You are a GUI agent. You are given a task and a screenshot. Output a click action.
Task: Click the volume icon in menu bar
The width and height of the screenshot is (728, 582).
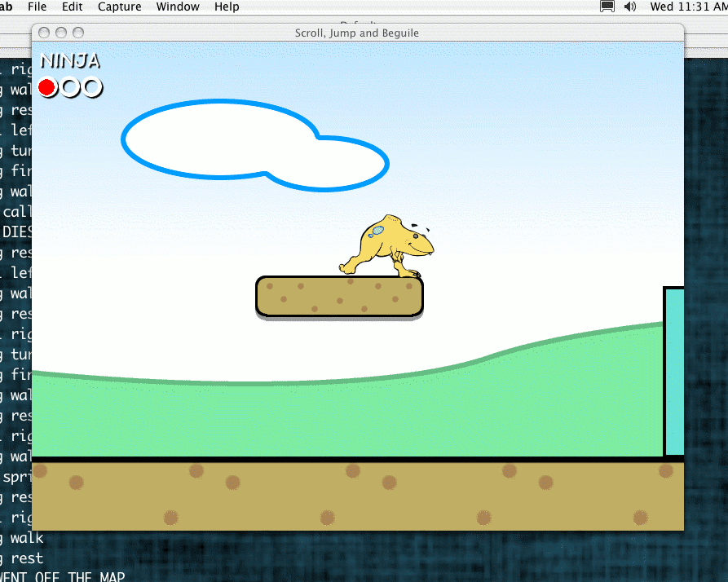click(629, 7)
